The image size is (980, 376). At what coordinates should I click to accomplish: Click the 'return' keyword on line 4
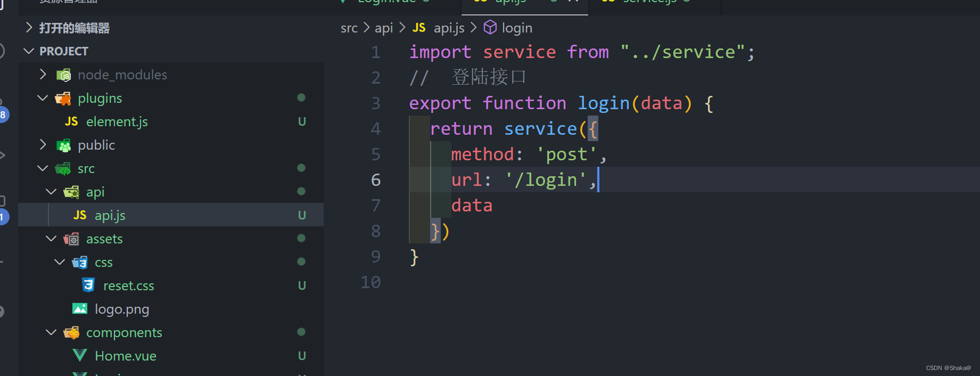[462, 129]
